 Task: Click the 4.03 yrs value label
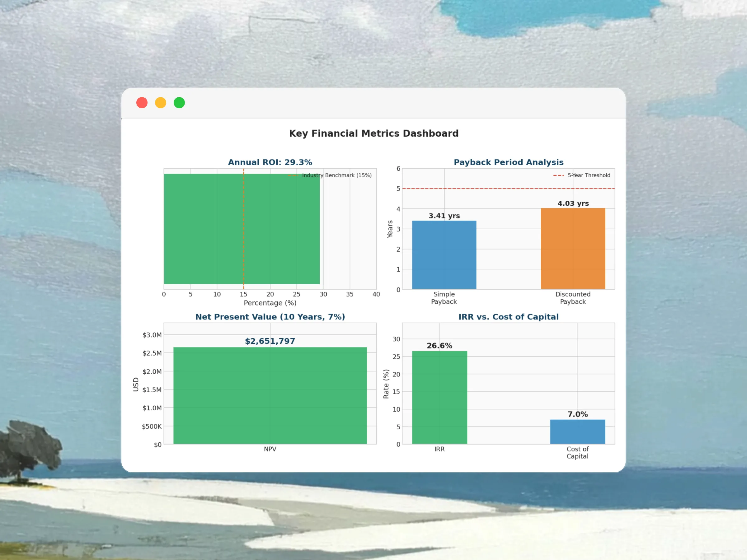click(573, 203)
